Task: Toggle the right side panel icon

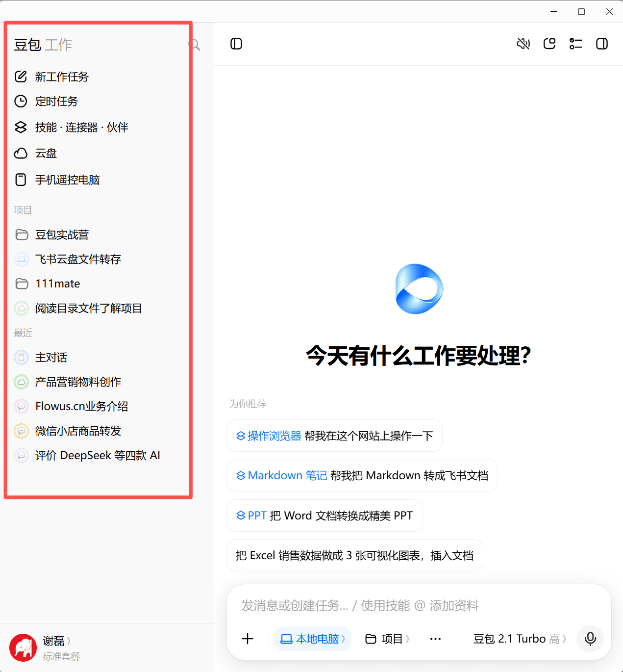Action: click(x=602, y=44)
